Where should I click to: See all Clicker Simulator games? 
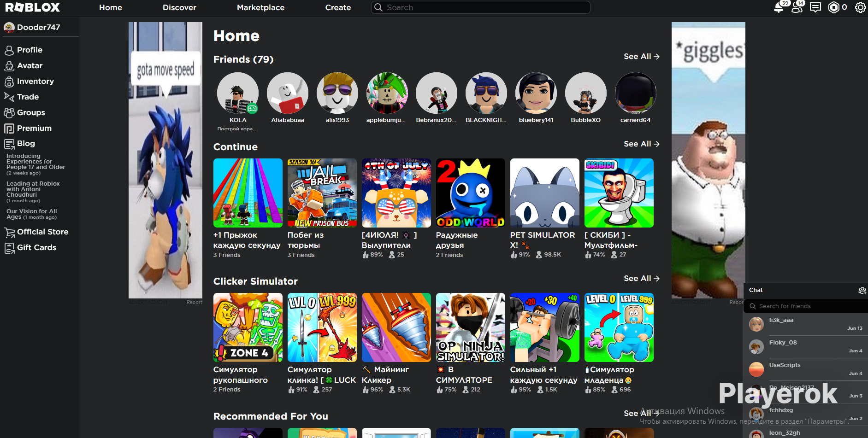[642, 278]
